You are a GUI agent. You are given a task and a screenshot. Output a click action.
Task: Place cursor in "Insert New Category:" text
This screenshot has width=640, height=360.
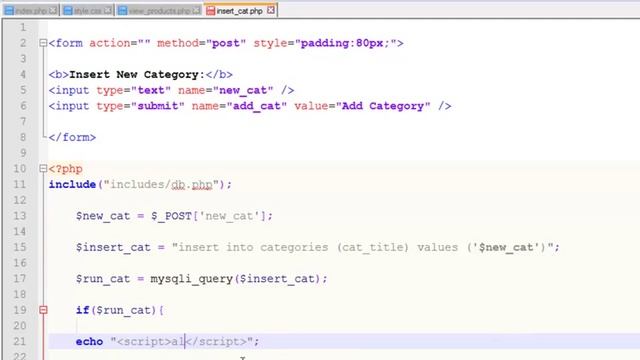(137, 75)
